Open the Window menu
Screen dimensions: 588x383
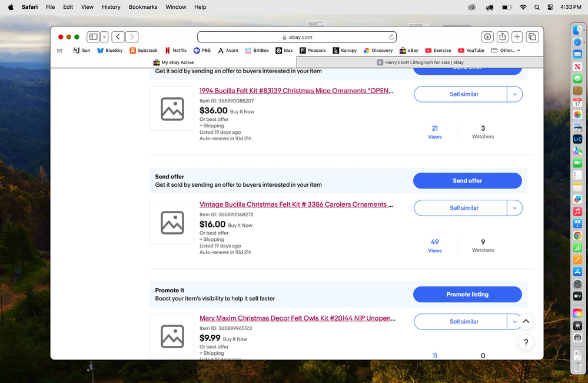[x=176, y=7]
